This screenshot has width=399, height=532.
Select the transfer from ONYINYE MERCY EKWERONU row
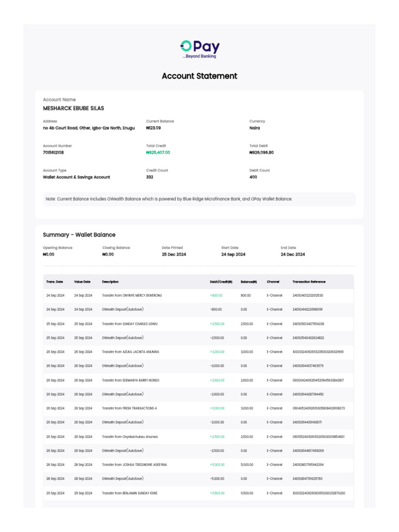pyautogui.click(x=132, y=296)
